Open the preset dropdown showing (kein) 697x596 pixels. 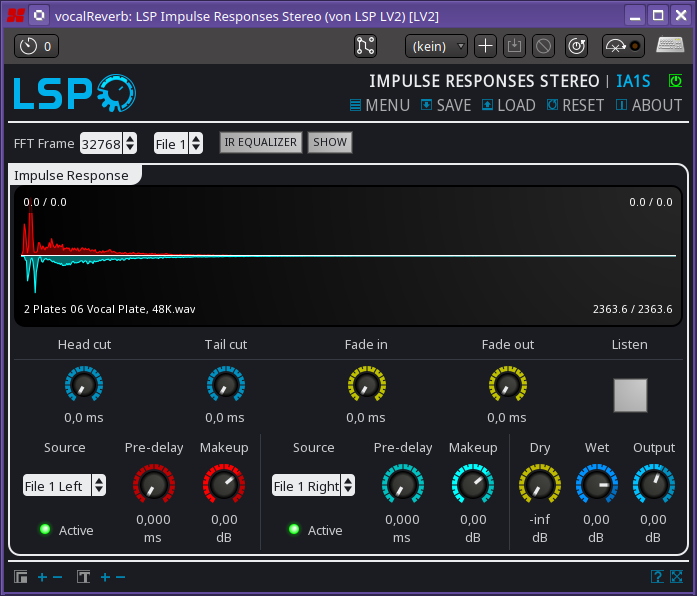435,45
